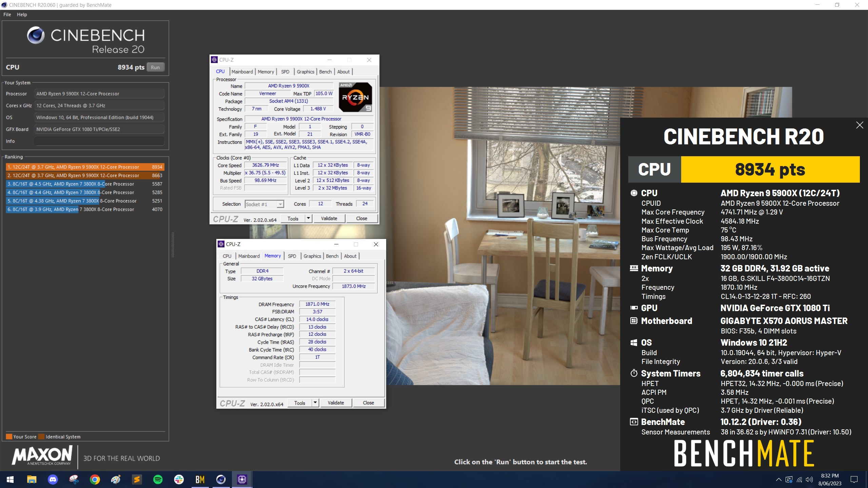Viewport: 868px width, 488px height.
Task: Click Run to start the Cinebench CPU test
Action: tap(155, 67)
